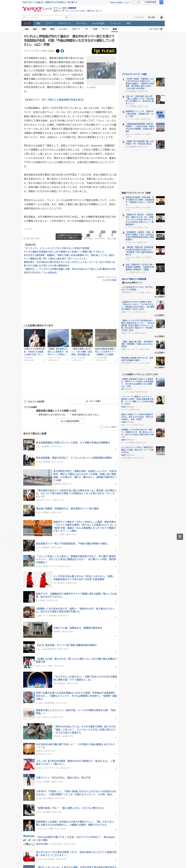The image size is (186, 868).
Task: Click the blue web search button
Action: point(161,2)
